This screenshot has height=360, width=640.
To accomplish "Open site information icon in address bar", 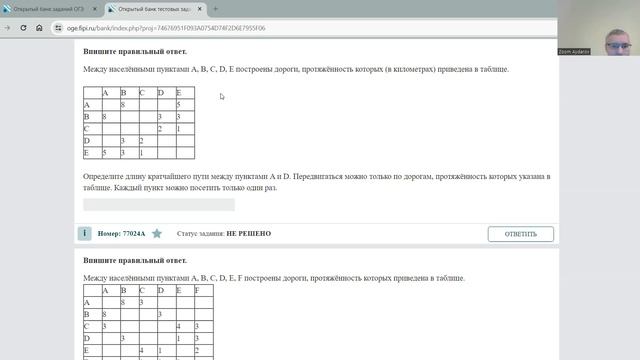I will tap(58, 28).
